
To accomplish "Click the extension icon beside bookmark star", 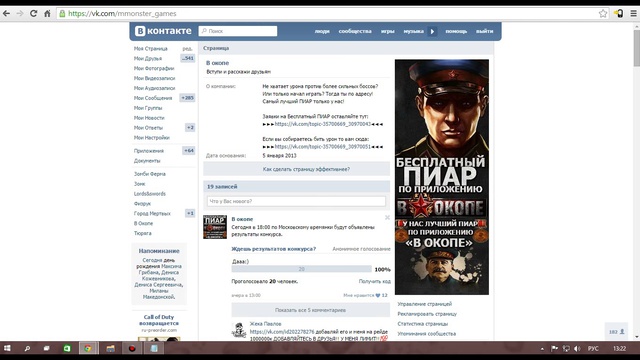I will [619, 13].
